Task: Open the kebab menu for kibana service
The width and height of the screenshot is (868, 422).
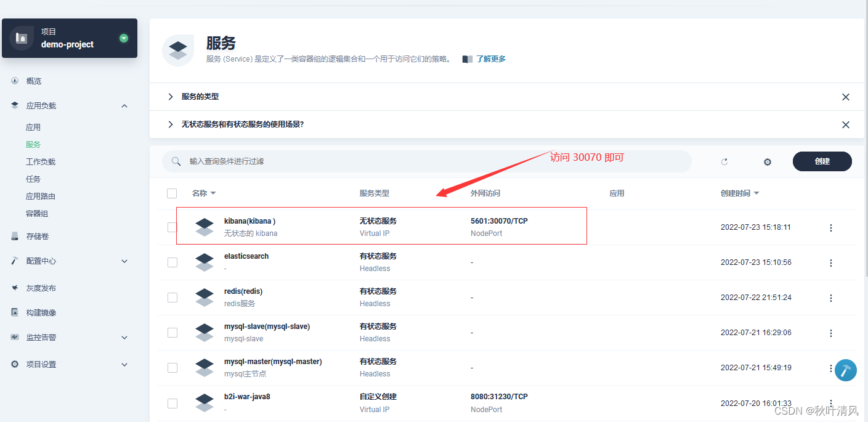Action: pos(831,227)
